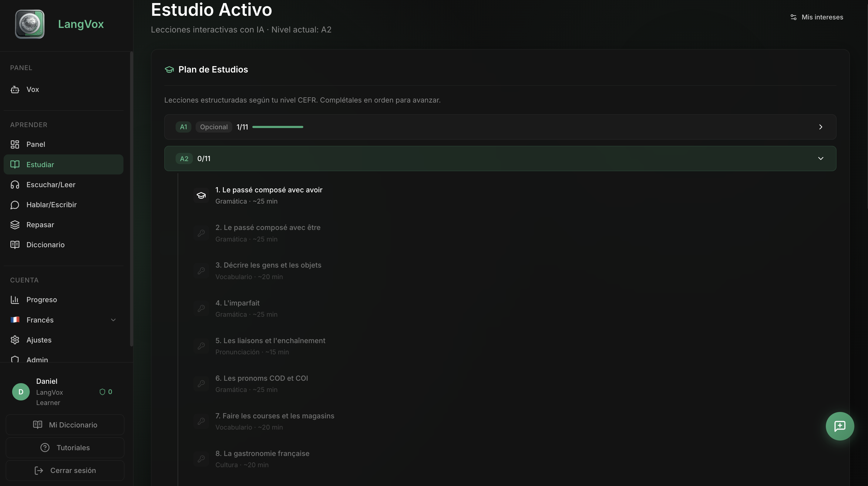
Task: Open Vox robot icon in sidebar
Action: click(15, 90)
